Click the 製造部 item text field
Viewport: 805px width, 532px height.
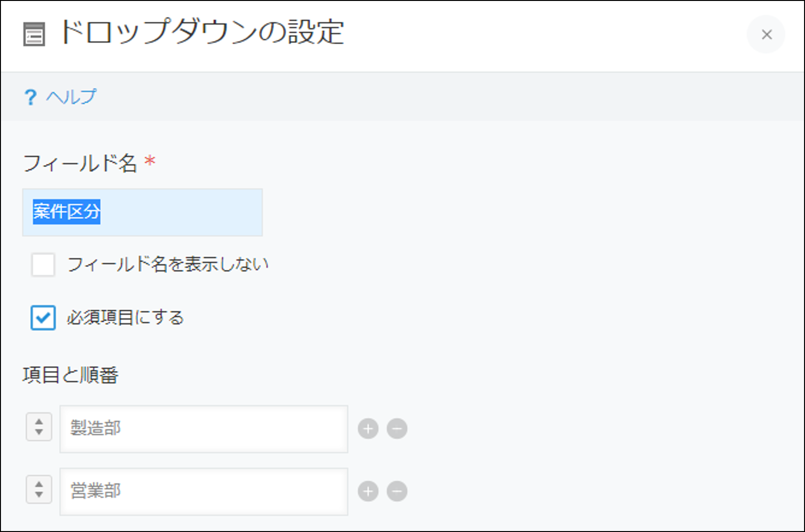click(204, 429)
